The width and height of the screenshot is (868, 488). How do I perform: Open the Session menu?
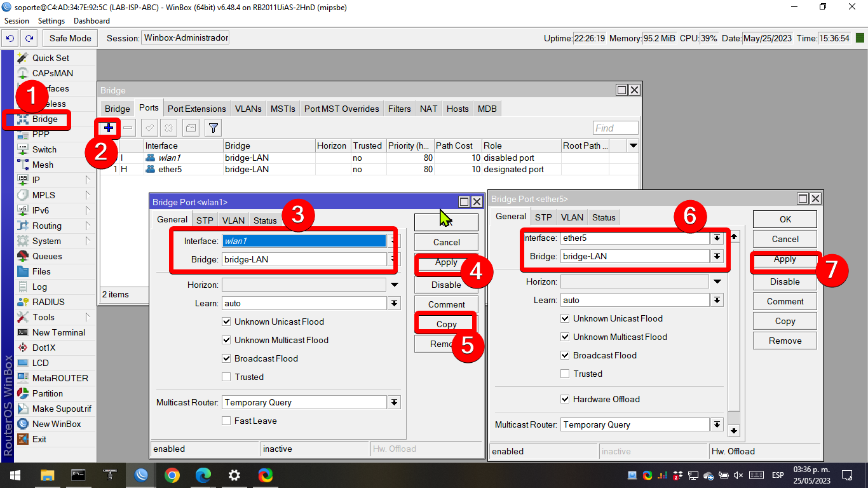point(17,20)
